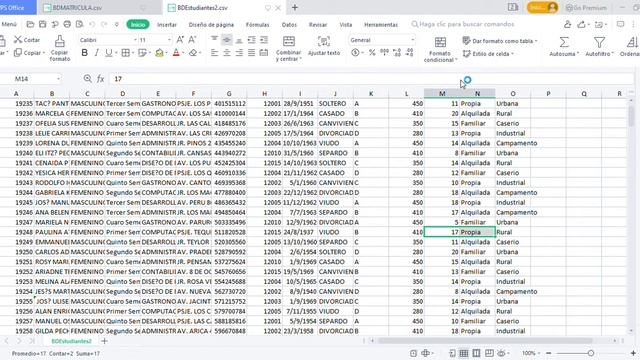The image size is (640, 360).
Task: Align text to top of cell
Action: point(214,40)
